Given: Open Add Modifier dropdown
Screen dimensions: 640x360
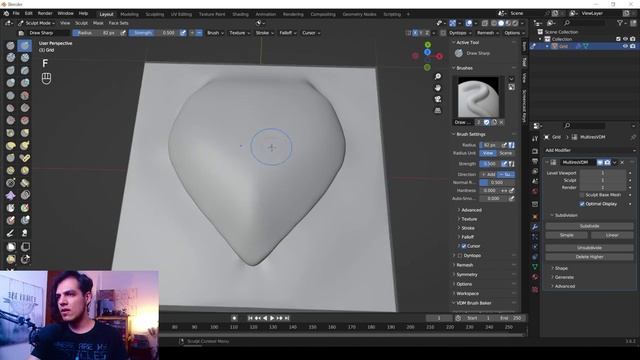Looking at the screenshot, I should pyautogui.click(x=590, y=150).
